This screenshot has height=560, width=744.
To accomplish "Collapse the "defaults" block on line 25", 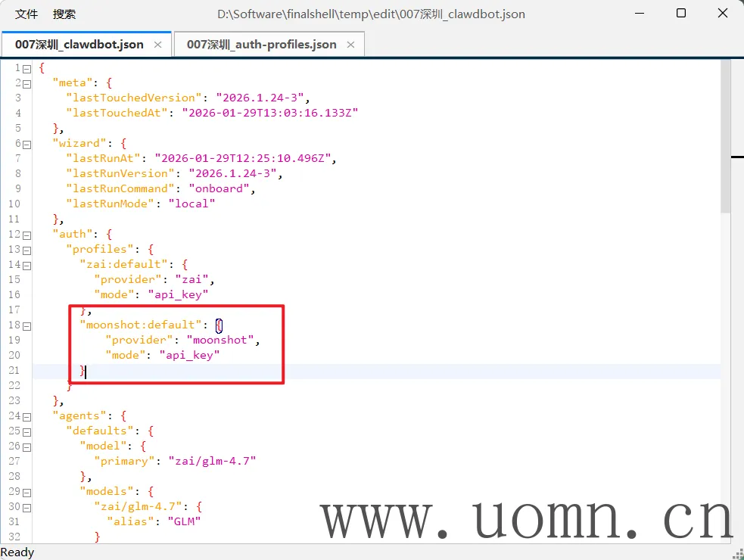I will point(27,431).
